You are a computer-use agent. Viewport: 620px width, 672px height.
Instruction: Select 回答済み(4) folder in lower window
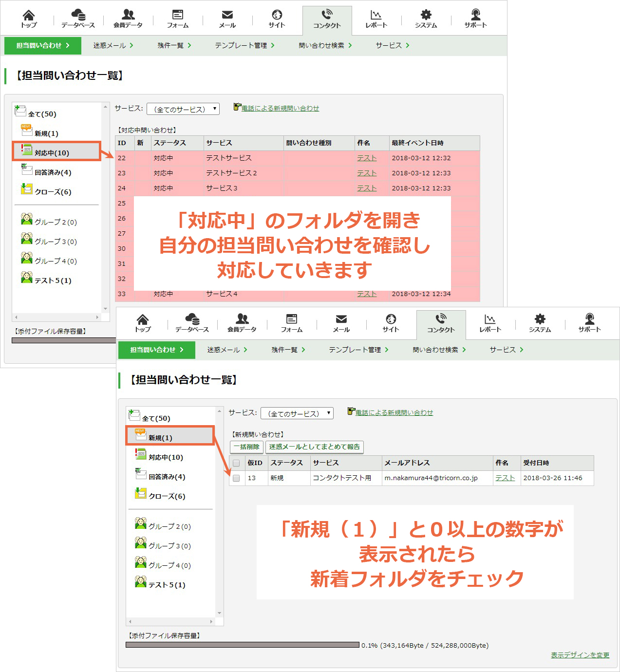pyautogui.click(x=161, y=475)
